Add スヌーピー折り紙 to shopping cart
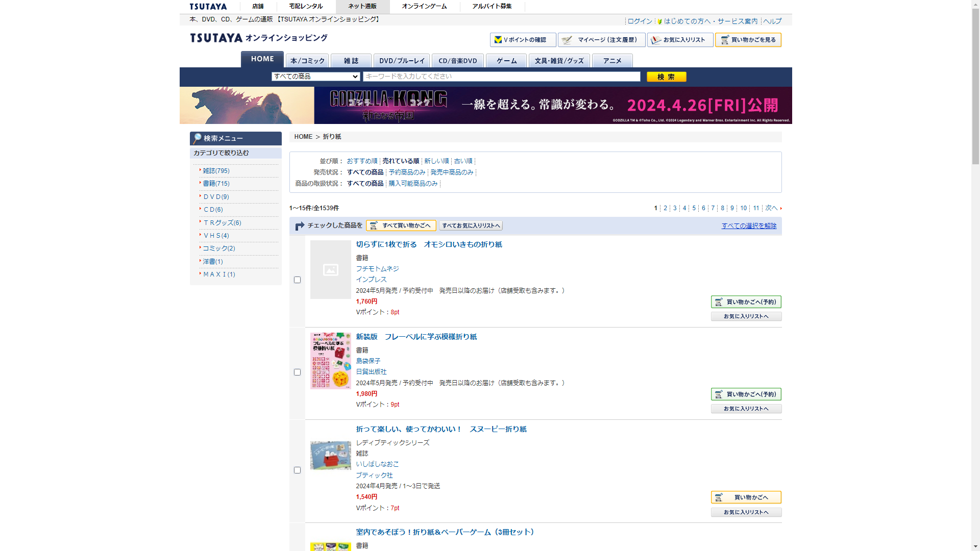 click(x=746, y=497)
